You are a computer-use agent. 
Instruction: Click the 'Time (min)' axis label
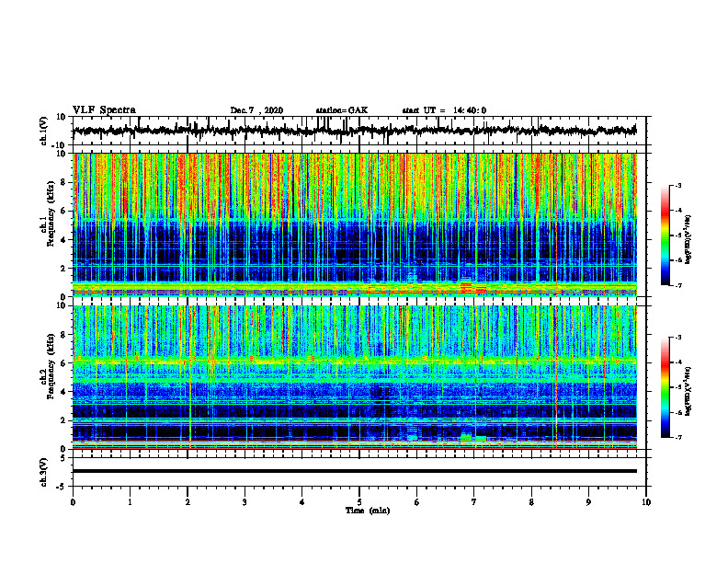[x=368, y=511]
